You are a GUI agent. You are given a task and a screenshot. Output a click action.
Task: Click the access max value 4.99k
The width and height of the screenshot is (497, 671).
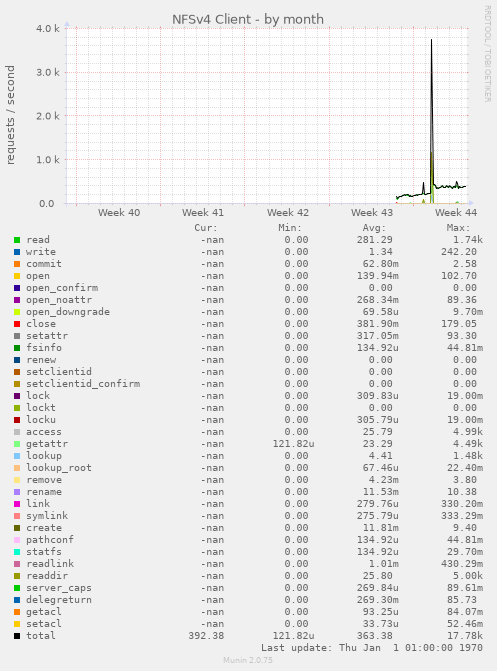(468, 432)
